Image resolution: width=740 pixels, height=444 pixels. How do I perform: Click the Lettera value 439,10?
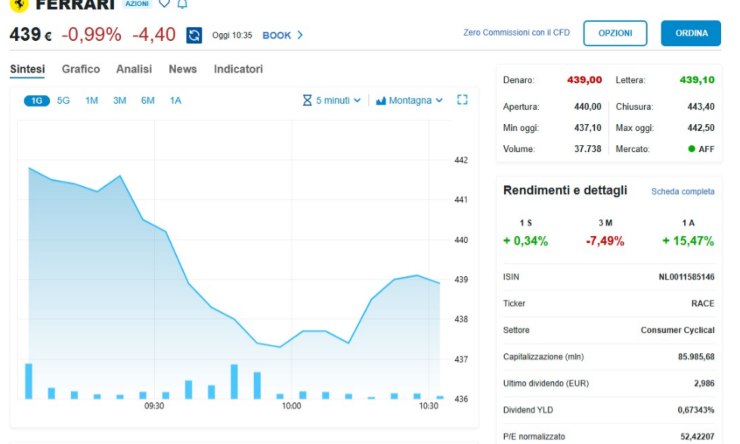point(697,80)
